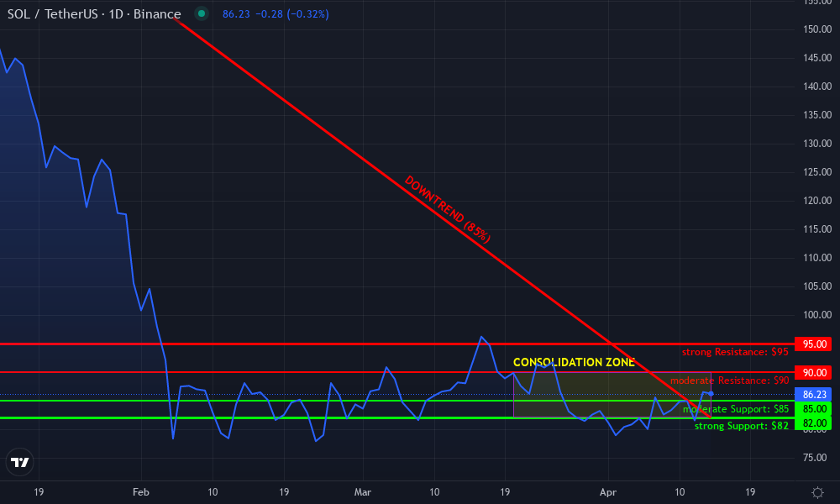The width and height of the screenshot is (840, 504).
Task: Click the Mar label on the time axis
Action: point(363,492)
